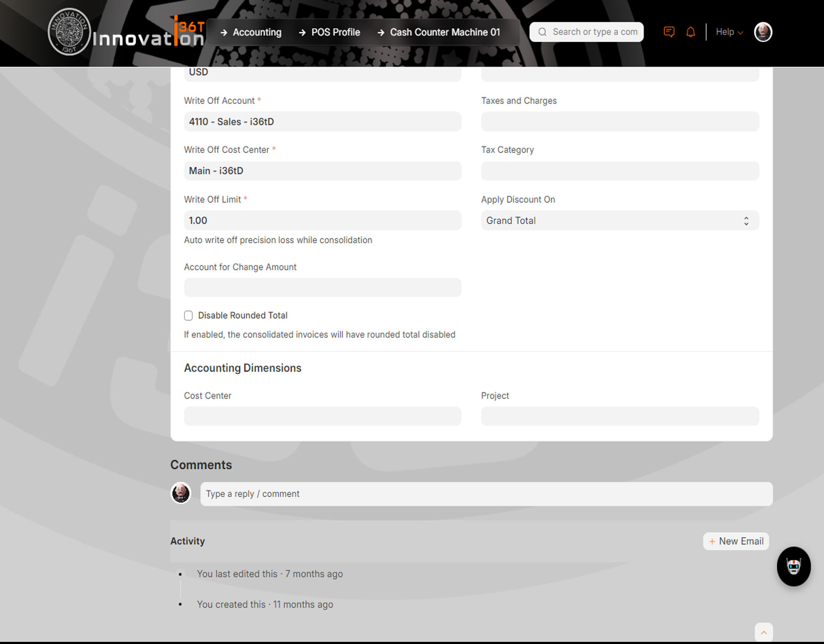The width and height of the screenshot is (824, 644).
Task: Enable Disable Rounded Total checkbox
Action: (x=188, y=316)
